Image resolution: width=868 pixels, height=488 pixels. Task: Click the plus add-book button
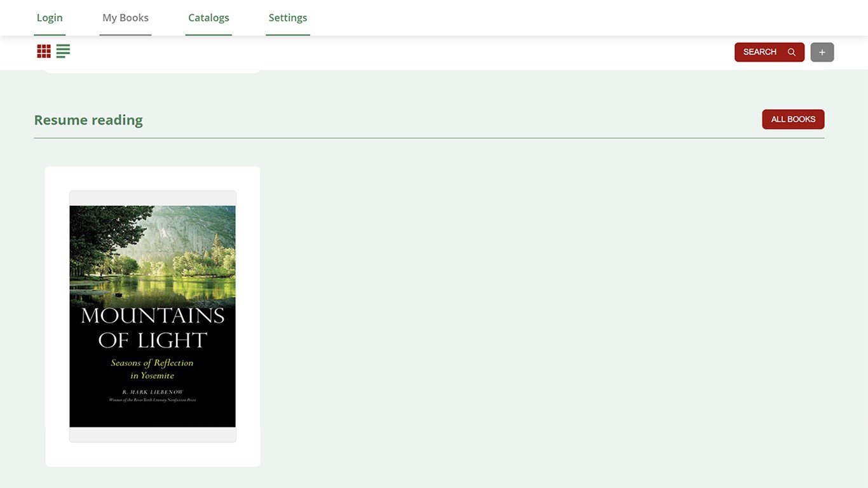click(822, 52)
